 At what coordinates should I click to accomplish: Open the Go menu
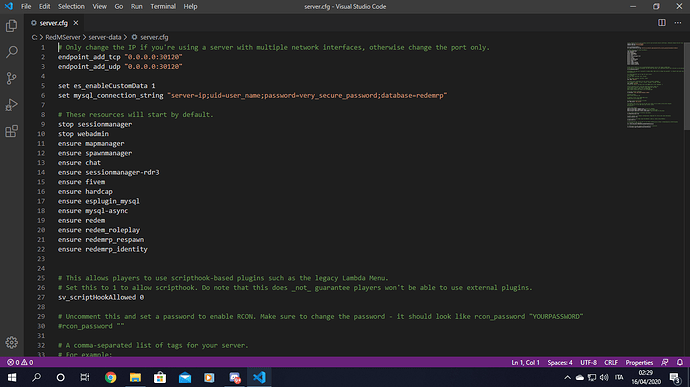119,6
